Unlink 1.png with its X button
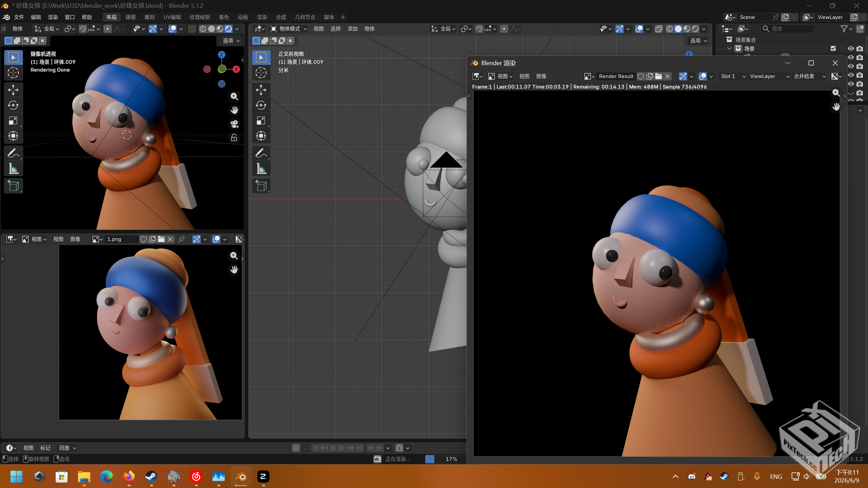 point(170,239)
